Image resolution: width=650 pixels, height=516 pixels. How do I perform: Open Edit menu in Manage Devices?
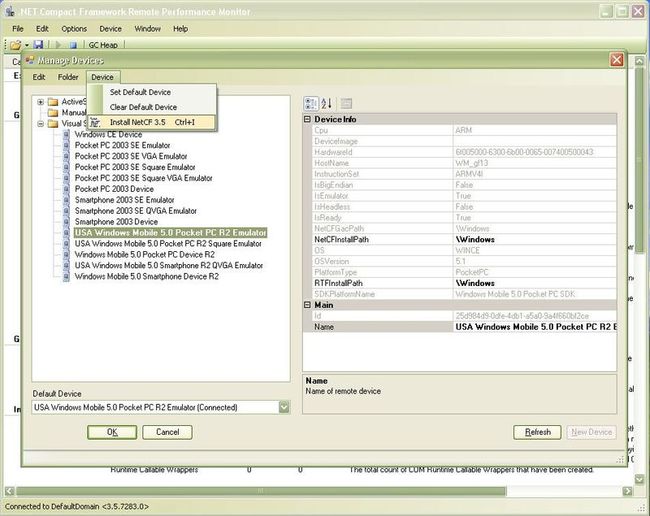coord(39,77)
